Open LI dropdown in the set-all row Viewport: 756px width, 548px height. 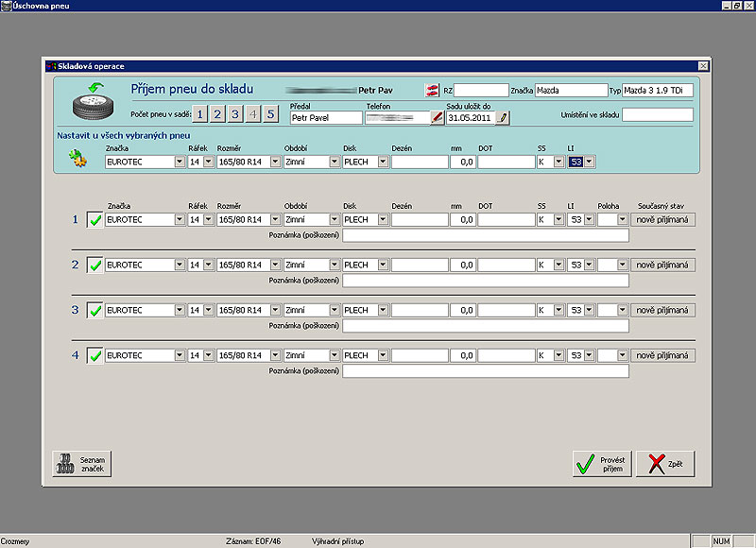(x=589, y=162)
